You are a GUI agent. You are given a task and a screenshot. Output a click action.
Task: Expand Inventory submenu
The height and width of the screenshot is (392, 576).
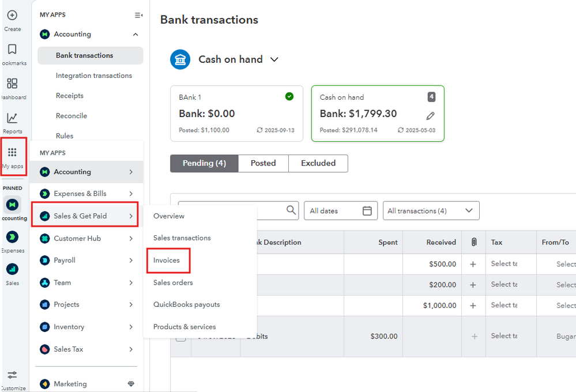(131, 327)
